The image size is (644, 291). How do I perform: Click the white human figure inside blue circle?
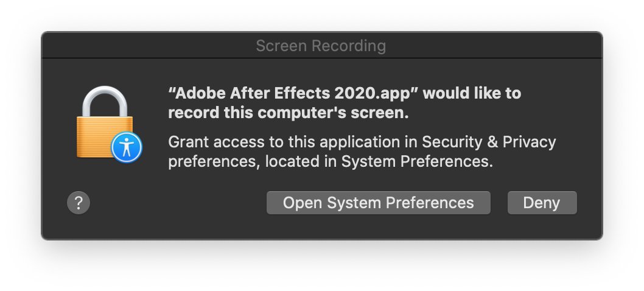(127, 147)
